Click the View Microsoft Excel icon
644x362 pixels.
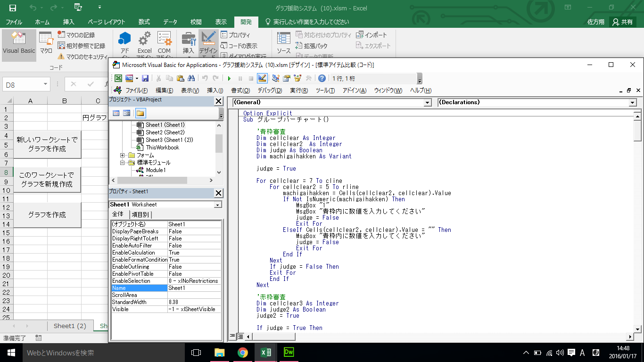click(x=118, y=79)
